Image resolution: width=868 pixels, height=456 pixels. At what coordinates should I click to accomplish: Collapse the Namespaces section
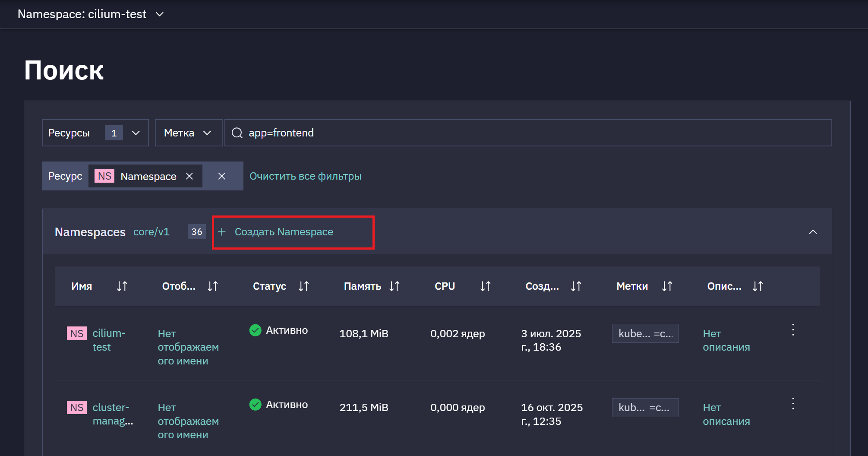pyautogui.click(x=813, y=232)
